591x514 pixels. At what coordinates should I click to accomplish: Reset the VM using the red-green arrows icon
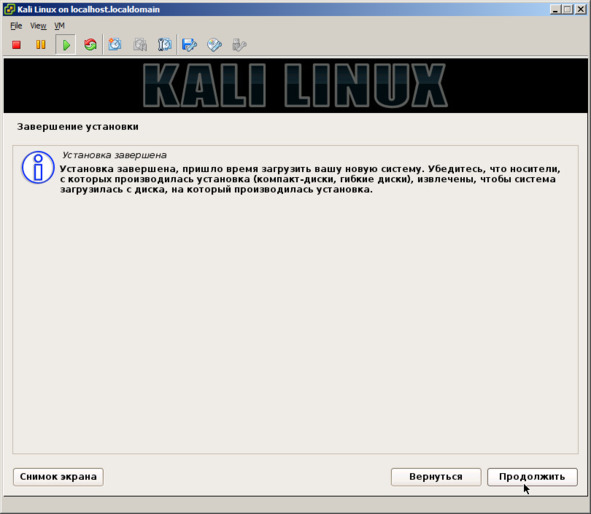pos(90,45)
